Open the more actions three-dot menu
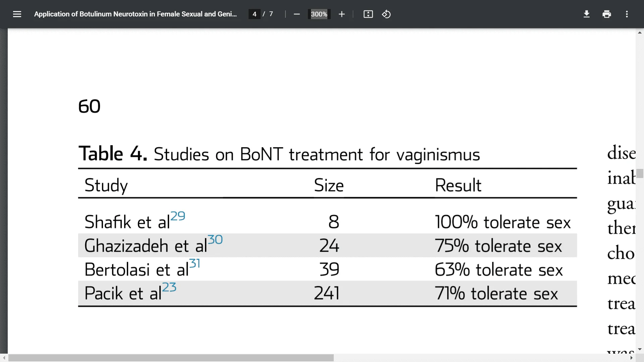The height and width of the screenshot is (362, 644). click(x=627, y=14)
